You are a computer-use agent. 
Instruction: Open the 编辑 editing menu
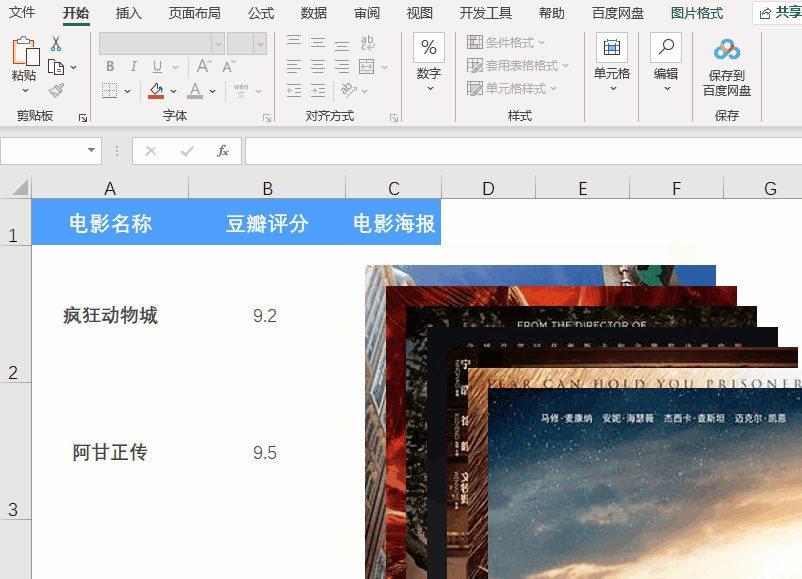click(x=666, y=62)
